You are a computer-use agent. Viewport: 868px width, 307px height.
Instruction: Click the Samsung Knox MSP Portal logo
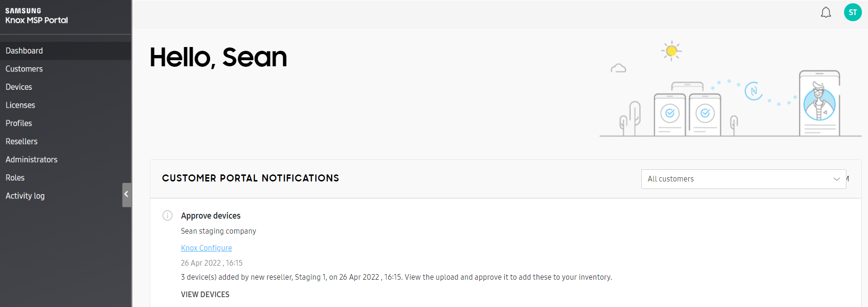[x=37, y=16]
